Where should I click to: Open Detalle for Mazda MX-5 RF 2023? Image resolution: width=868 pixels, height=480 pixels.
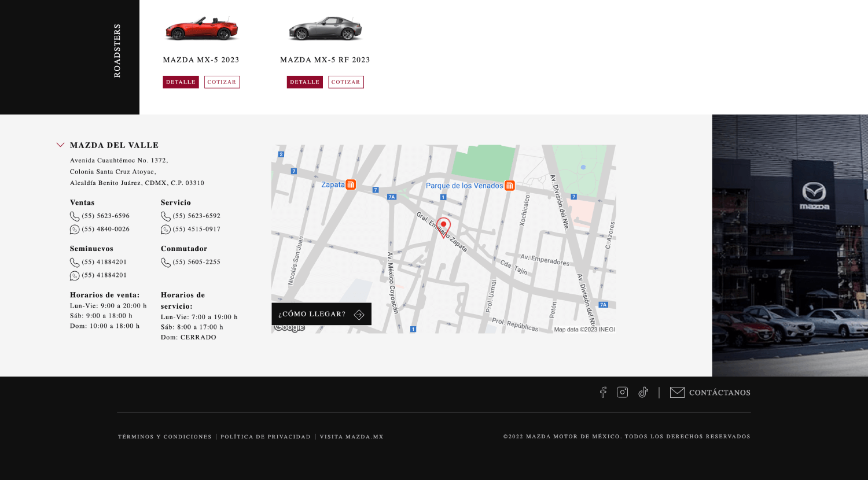tap(304, 82)
